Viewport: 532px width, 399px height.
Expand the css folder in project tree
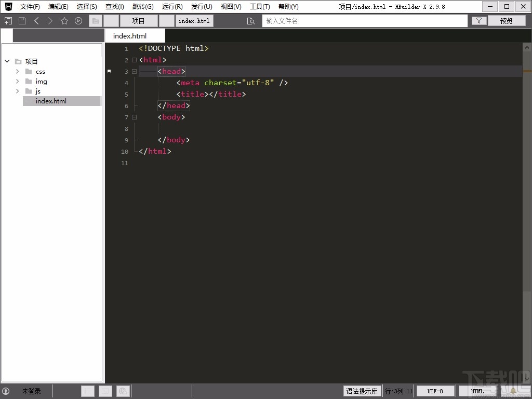(x=18, y=72)
